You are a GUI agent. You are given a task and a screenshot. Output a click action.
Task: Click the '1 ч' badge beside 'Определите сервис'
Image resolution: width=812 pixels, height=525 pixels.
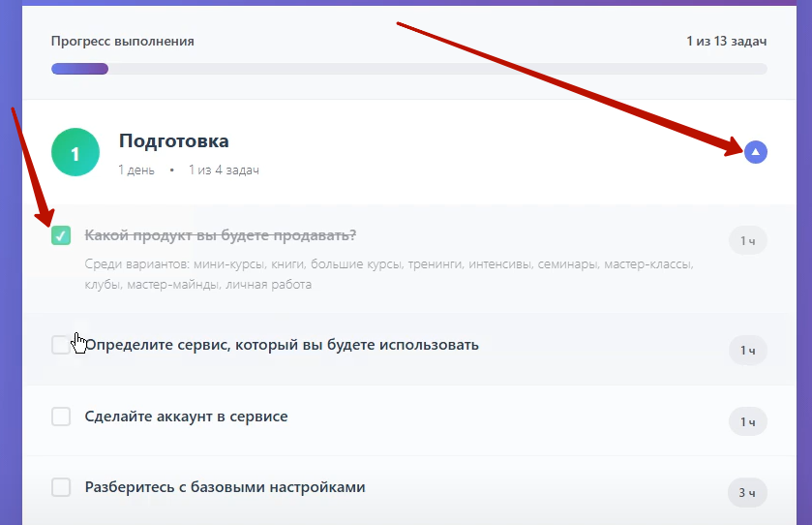(x=748, y=351)
